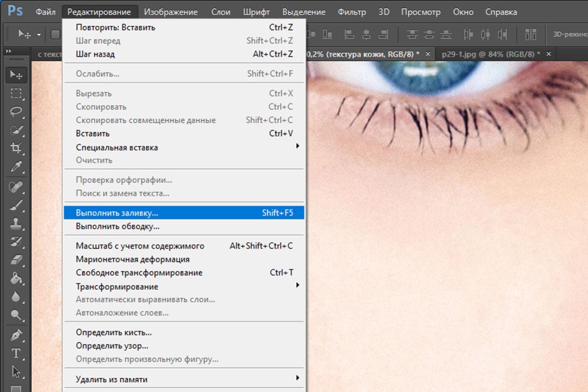This screenshot has width=588, height=392.
Task: Choose Определить кисть… menu item
Action: pyautogui.click(x=183, y=333)
